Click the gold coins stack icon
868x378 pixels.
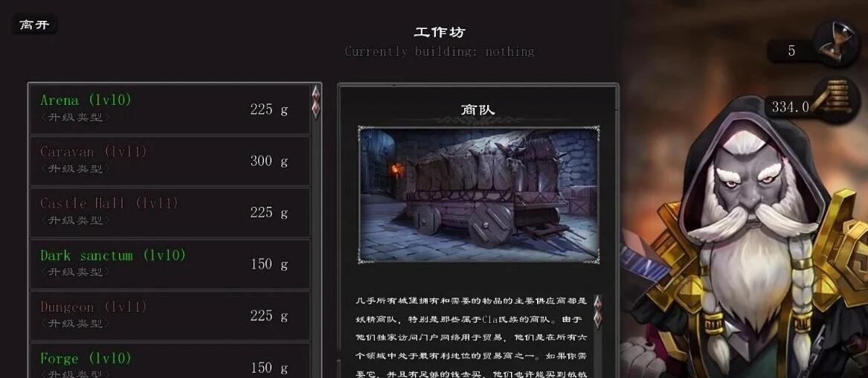pos(837,100)
